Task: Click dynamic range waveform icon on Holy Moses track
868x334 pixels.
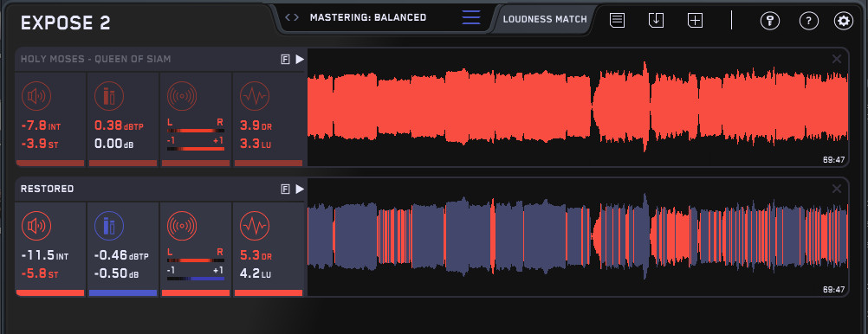Action: [255, 96]
